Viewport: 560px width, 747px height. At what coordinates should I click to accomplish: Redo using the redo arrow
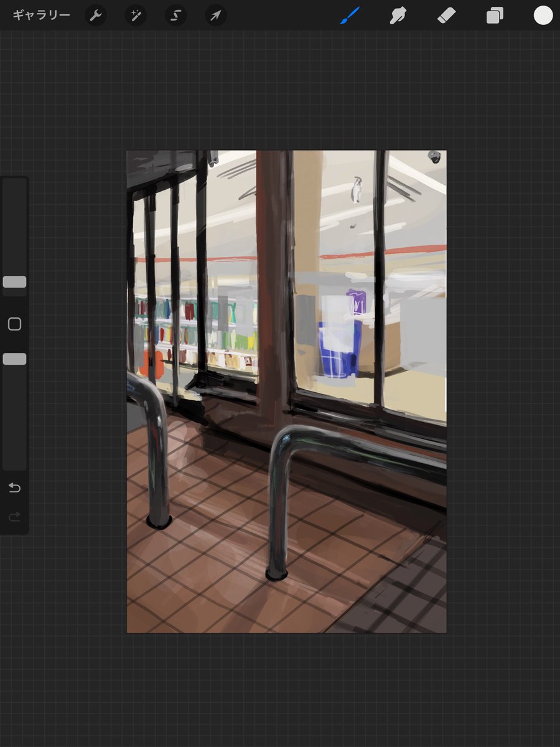coord(14,517)
